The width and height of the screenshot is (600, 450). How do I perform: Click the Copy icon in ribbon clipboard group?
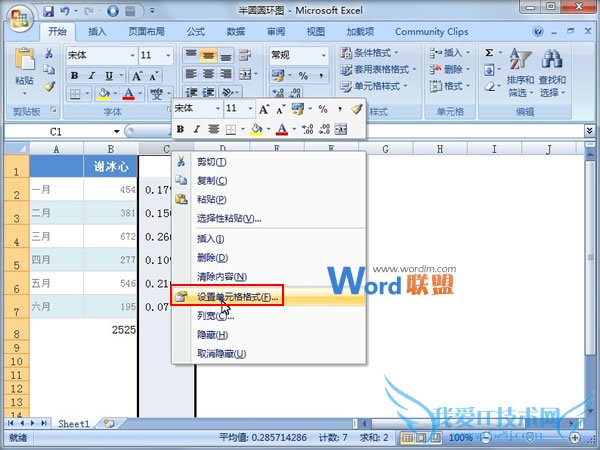tap(49, 70)
